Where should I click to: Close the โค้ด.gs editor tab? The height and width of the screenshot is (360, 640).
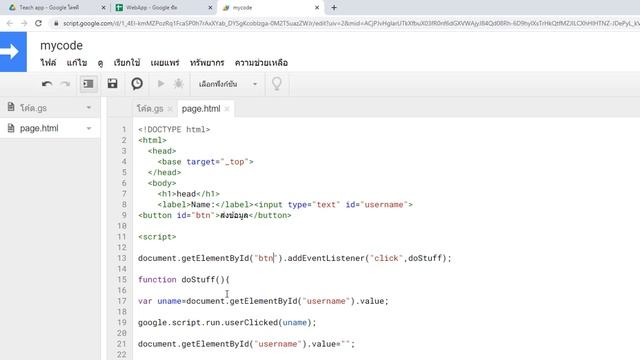click(x=170, y=109)
